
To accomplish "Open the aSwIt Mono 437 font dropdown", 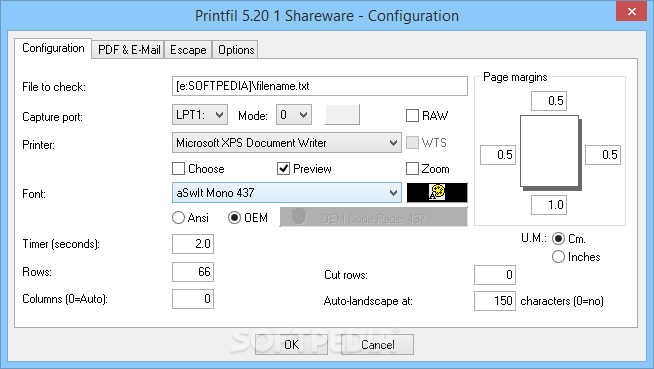I will coord(287,193).
